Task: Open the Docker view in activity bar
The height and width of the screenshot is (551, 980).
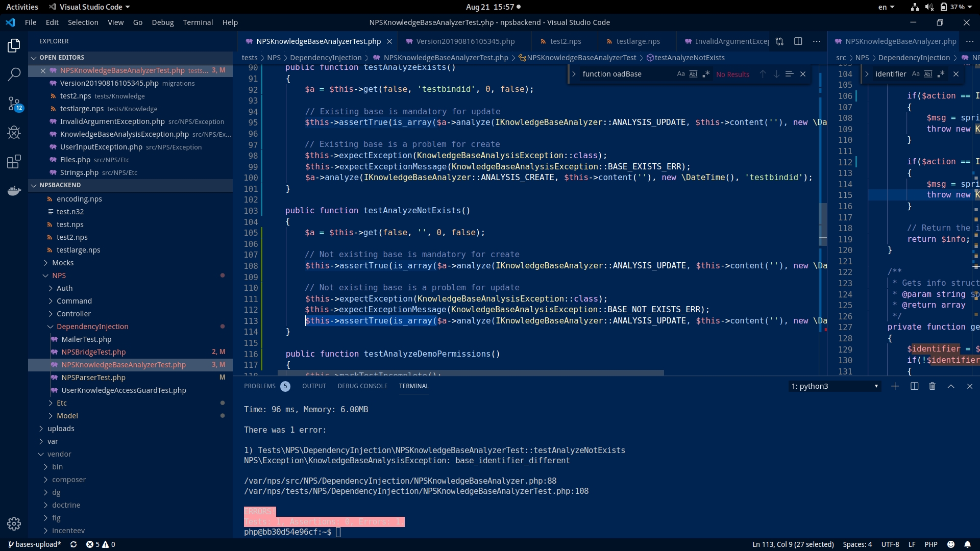Action: point(14,191)
